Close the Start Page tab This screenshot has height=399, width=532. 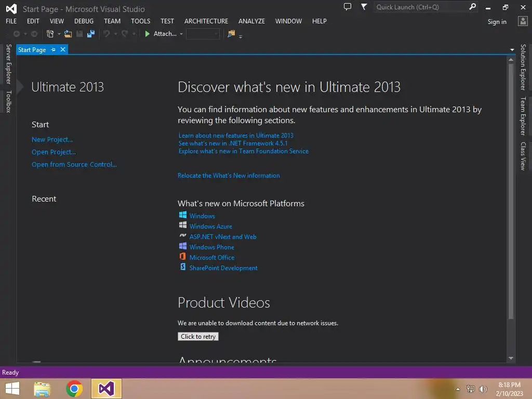pos(63,49)
